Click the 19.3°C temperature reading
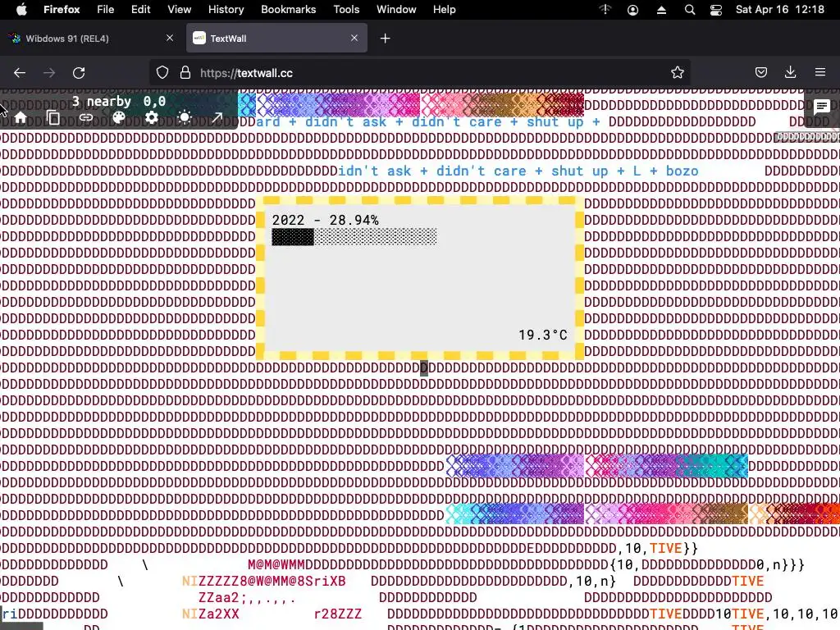840x630 pixels. coord(543,335)
